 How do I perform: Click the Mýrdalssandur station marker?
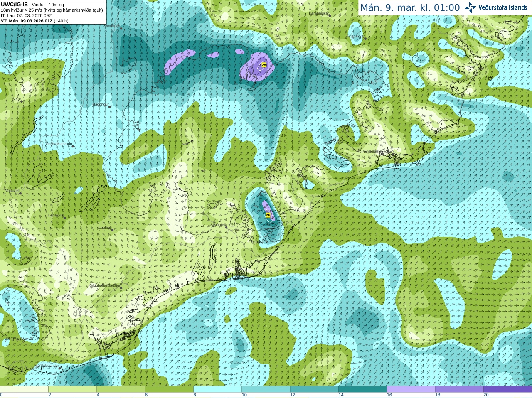tap(61, 367)
